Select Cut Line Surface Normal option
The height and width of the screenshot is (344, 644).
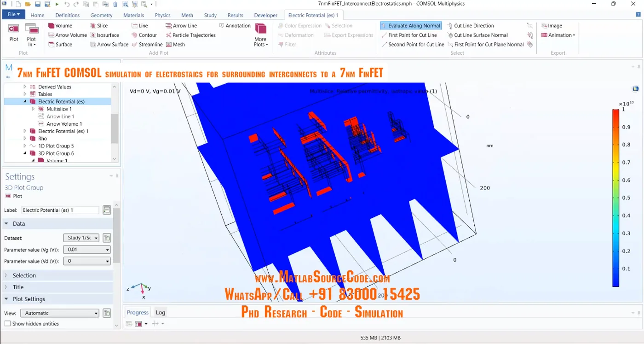(477, 35)
